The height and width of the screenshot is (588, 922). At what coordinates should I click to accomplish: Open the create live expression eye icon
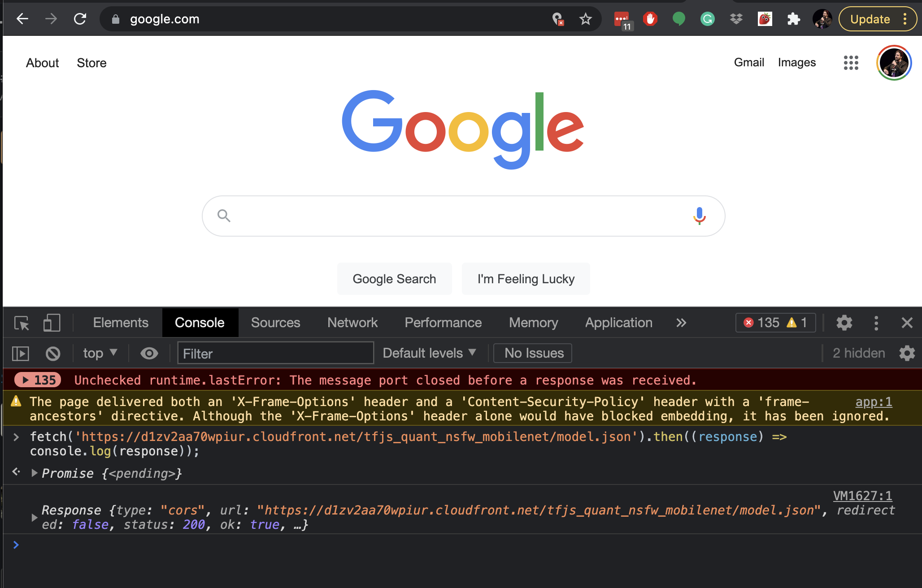pos(149,353)
